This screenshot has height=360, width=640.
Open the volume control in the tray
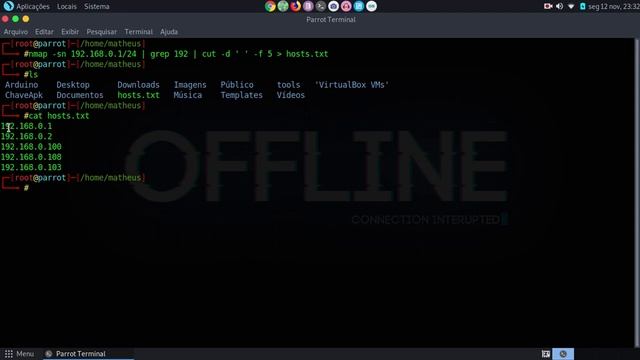(560, 6)
